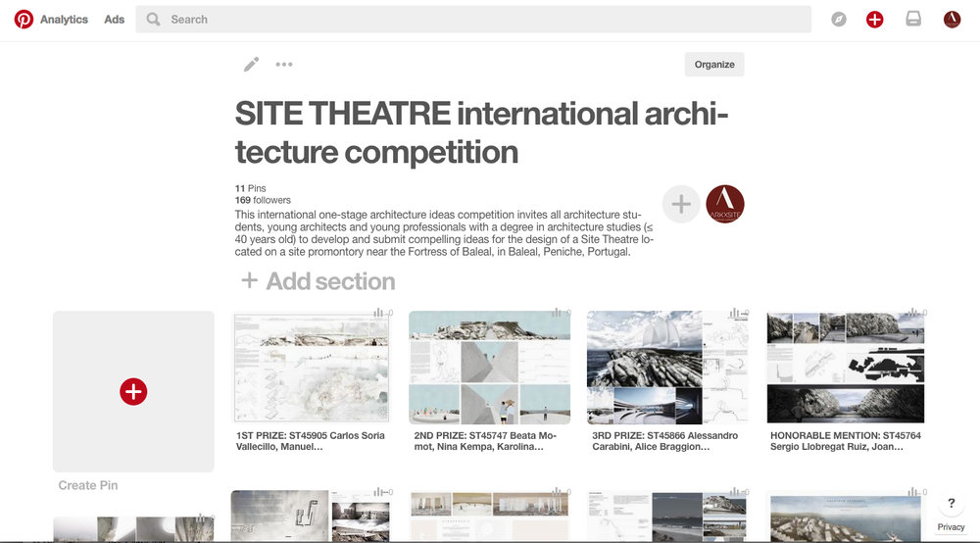Open the Honorable Mention ST45764 pin thumbnail
This screenshot has height=543, width=980.
click(x=846, y=368)
